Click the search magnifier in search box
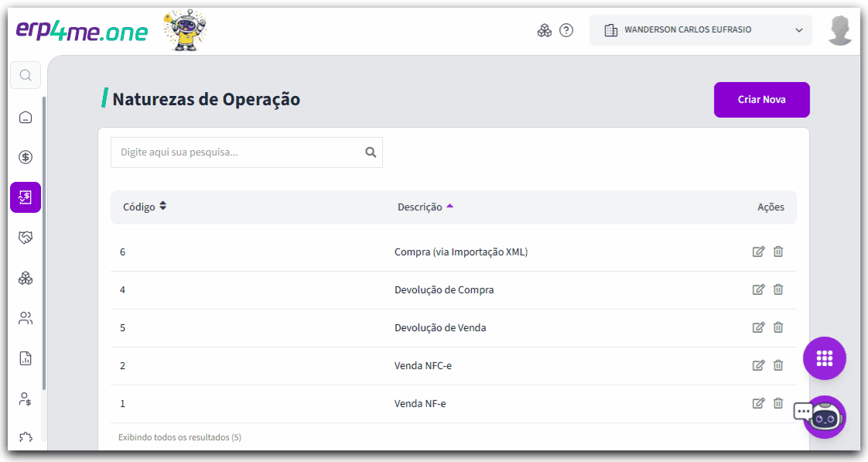The image size is (868, 462). 371,152
